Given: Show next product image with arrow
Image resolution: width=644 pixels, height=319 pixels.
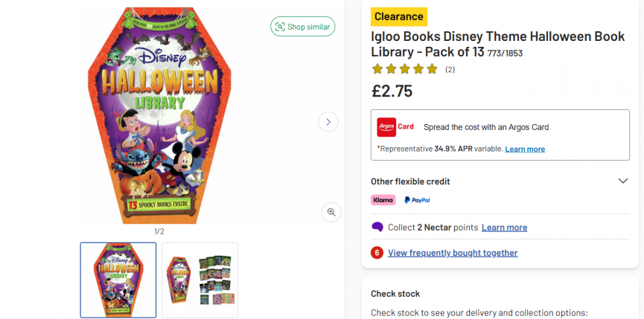Looking at the screenshot, I should [x=328, y=121].
